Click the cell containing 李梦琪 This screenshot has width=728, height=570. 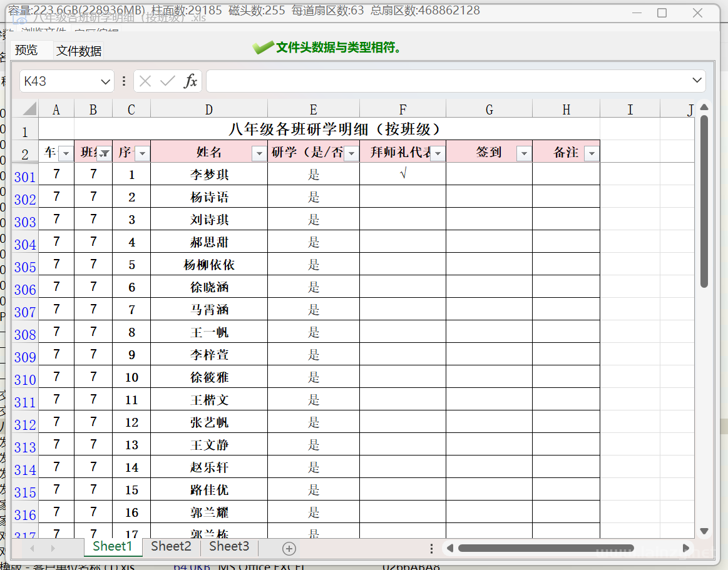click(209, 175)
